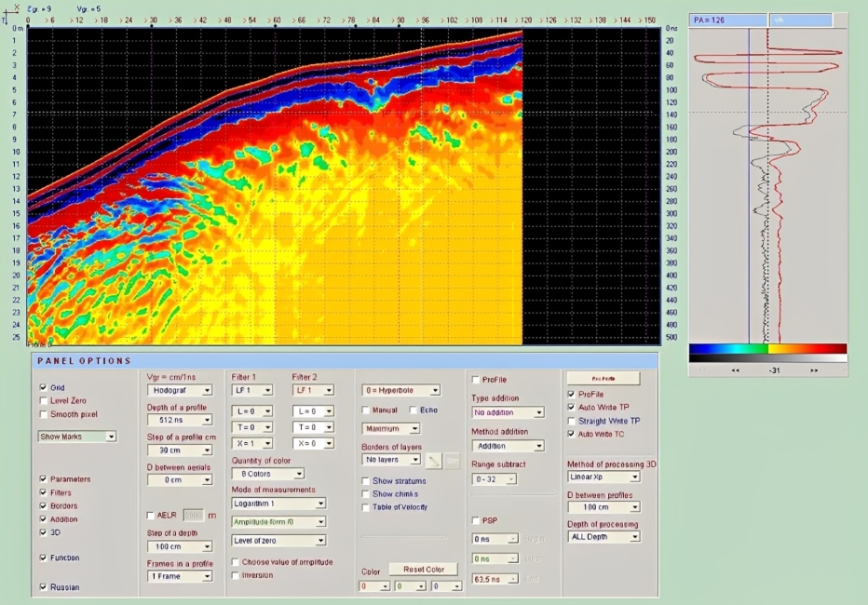Click the grayscale gradient bar

click(x=767, y=358)
